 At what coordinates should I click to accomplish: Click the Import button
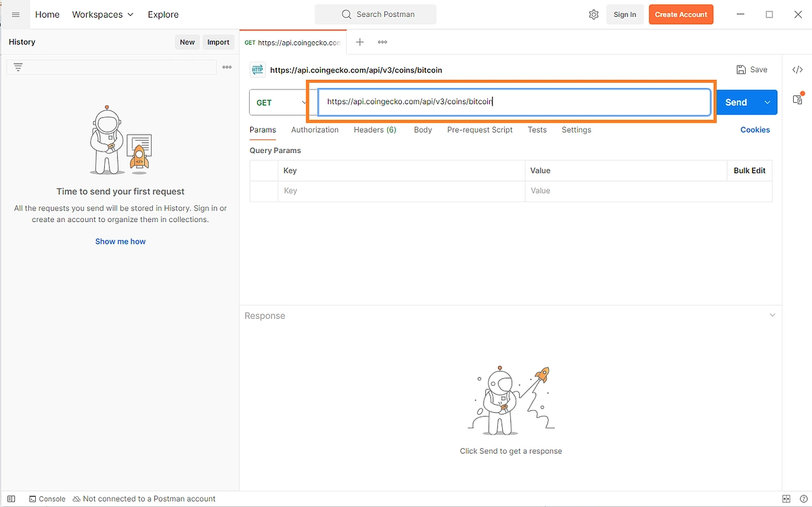[x=219, y=42]
